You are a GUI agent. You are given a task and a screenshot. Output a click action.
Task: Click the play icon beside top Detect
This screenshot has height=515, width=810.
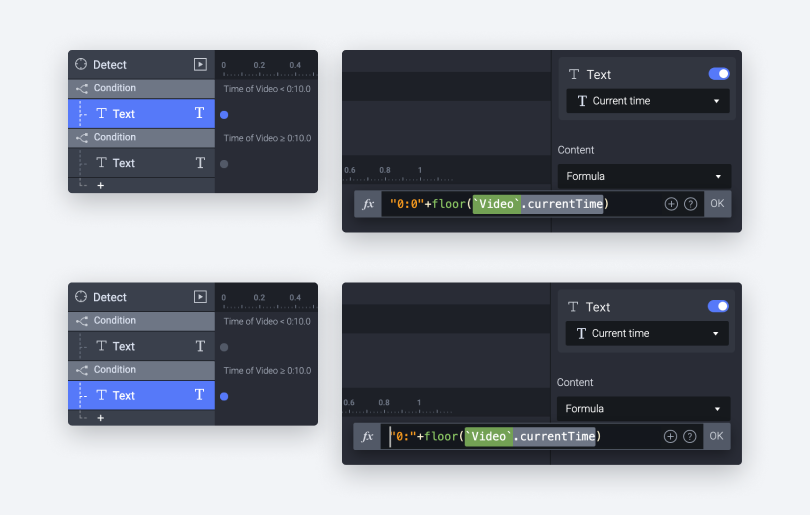tap(200, 65)
